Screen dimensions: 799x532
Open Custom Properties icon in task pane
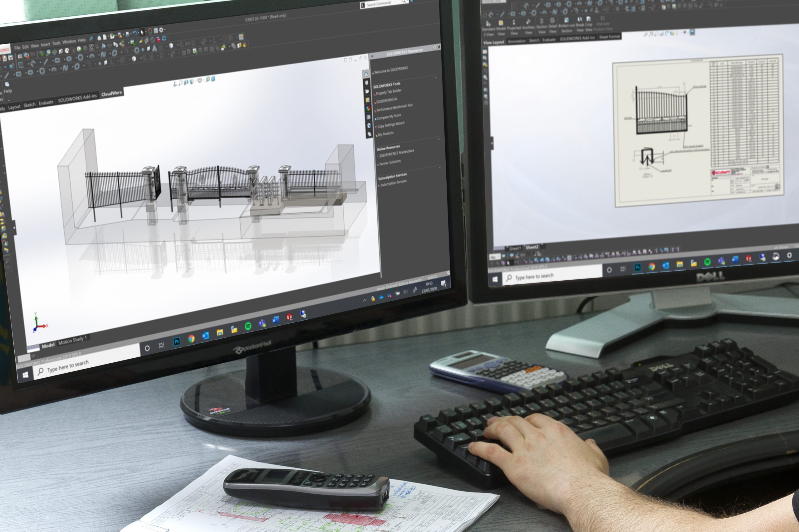(x=368, y=117)
